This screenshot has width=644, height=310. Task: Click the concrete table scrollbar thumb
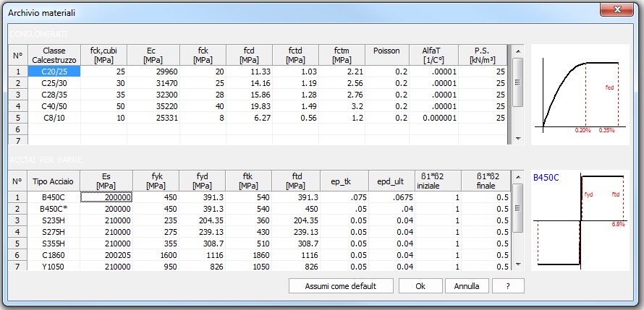(x=517, y=82)
